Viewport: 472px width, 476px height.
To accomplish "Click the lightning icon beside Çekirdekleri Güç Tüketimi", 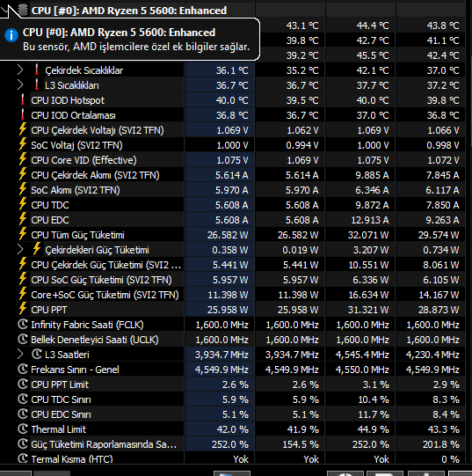I will tap(37, 249).
